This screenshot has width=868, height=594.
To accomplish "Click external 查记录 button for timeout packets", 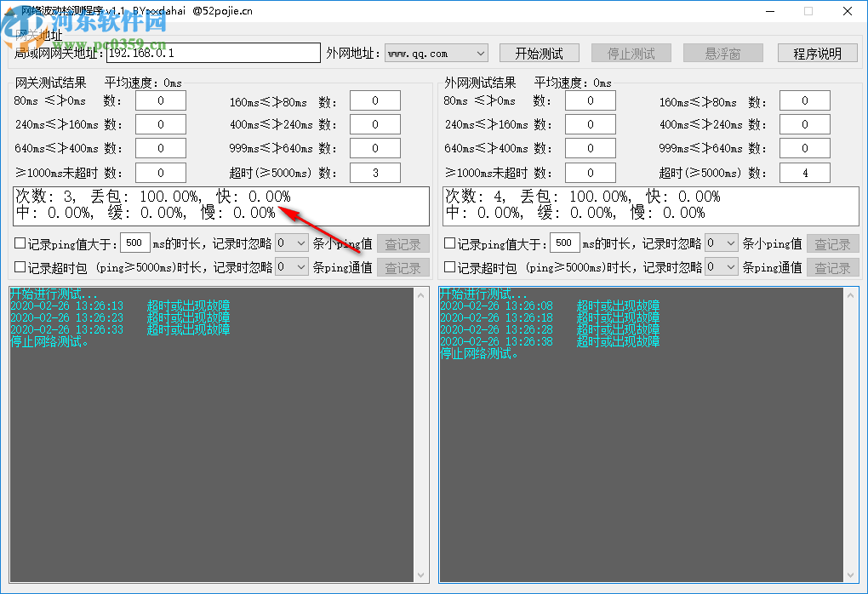I will (x=832, y=267).
